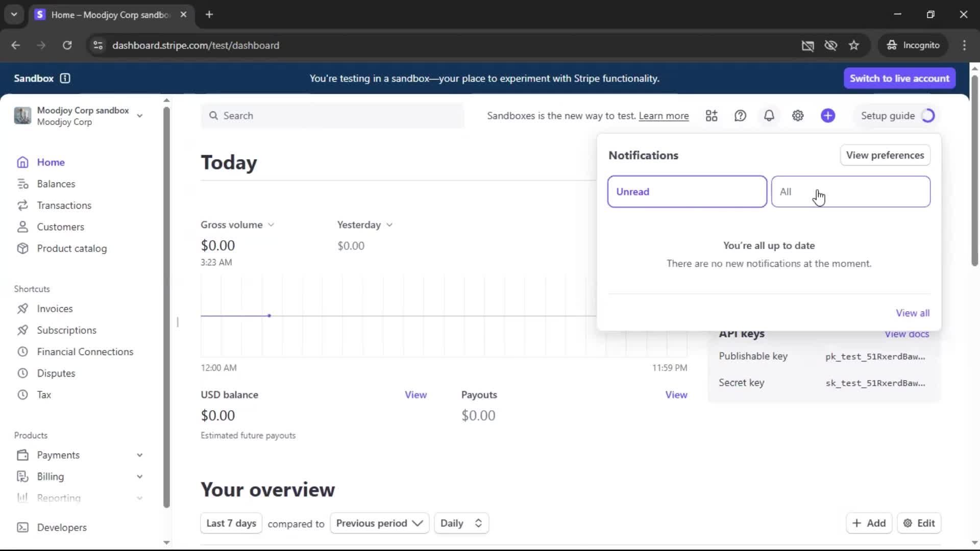This screenshot has width=980, height=551.
Task: Expand the Gross volume dropdown
Action: tap(237, 225)
